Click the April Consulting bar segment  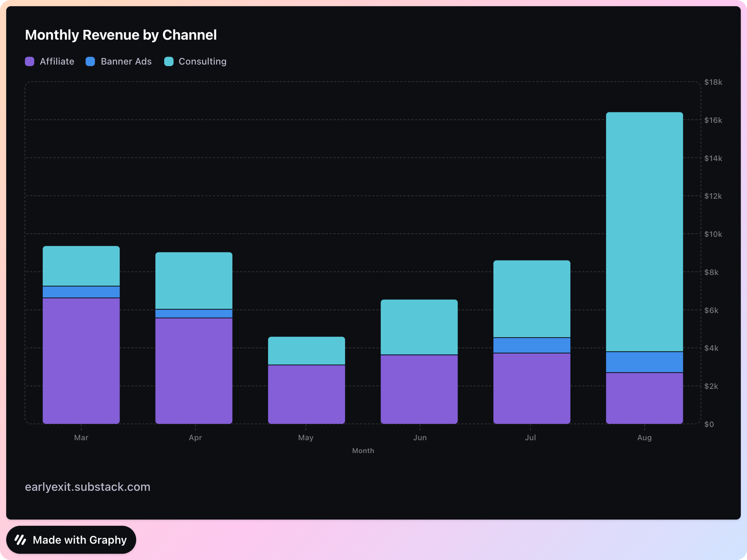194,281
